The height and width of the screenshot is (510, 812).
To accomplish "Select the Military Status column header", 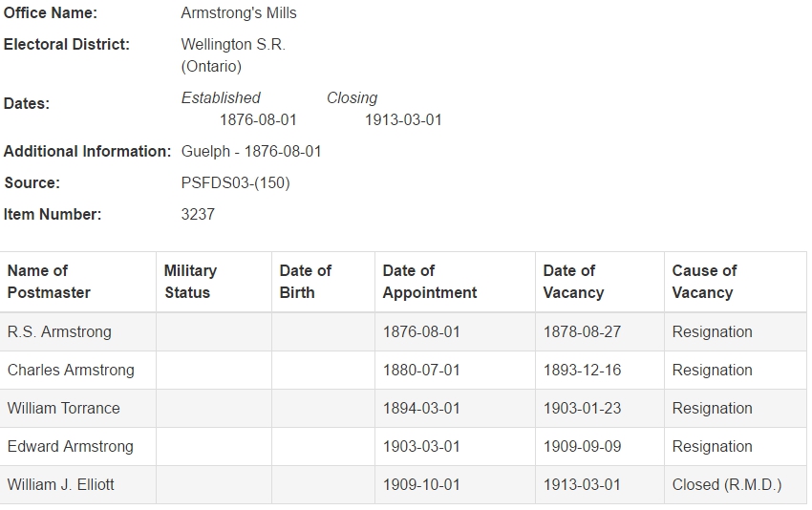I will click(x=190, y=282).
